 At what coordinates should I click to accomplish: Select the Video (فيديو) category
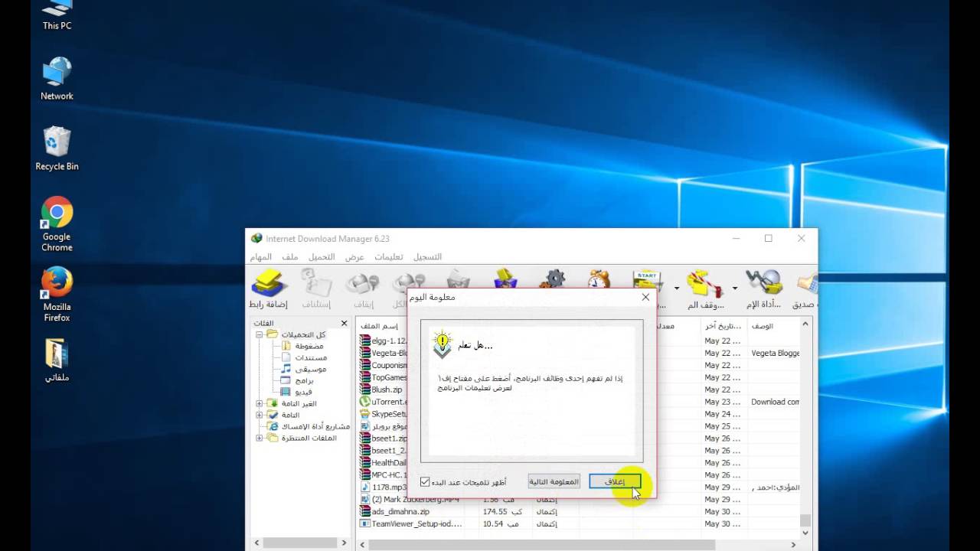coord(297,392)
